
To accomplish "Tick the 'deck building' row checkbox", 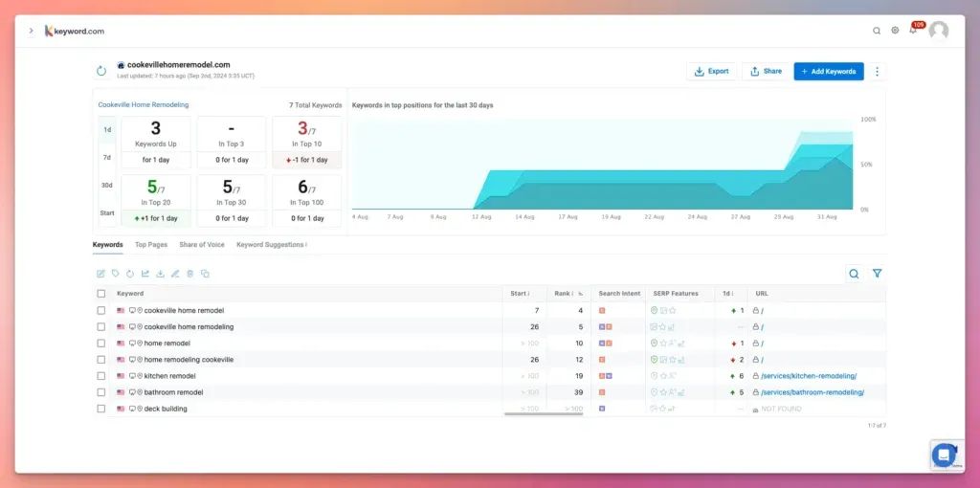I will pos(101,409).
